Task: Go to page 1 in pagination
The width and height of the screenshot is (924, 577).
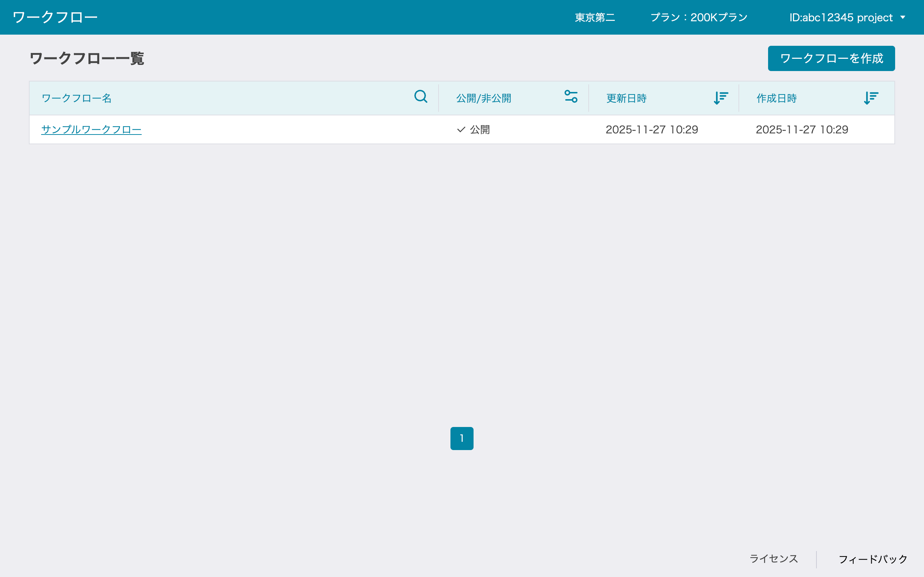Action: (x=462, y=438)
